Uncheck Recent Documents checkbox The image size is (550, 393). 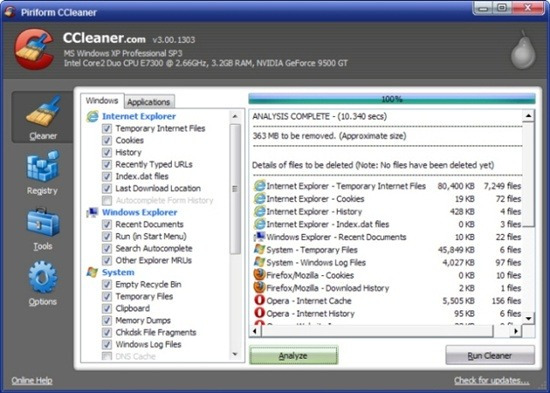(x=107, y=224)
